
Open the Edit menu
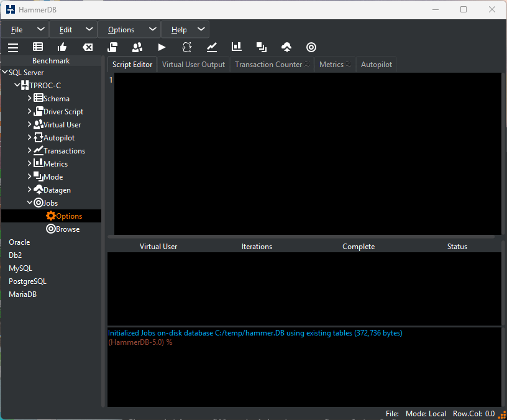click(x=73, y=30)
